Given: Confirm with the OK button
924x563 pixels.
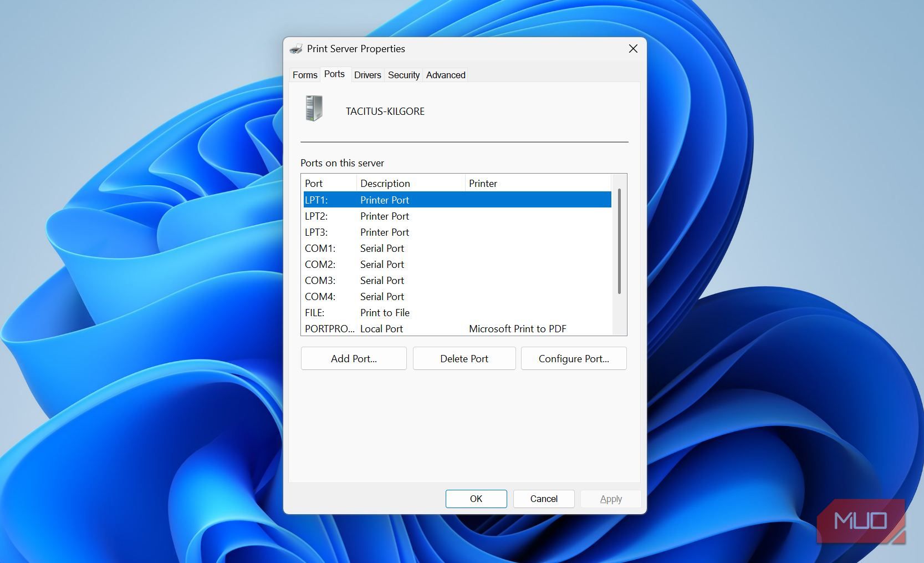Looking at the screenshot, I should coord(476,499).
